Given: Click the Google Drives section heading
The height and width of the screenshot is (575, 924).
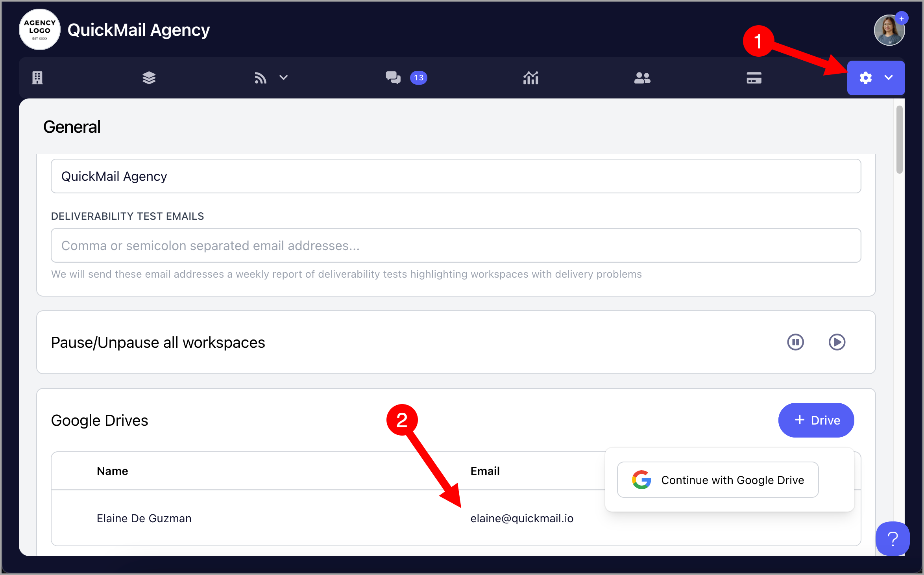Looking at the screenshot, I should coord(100,421).
